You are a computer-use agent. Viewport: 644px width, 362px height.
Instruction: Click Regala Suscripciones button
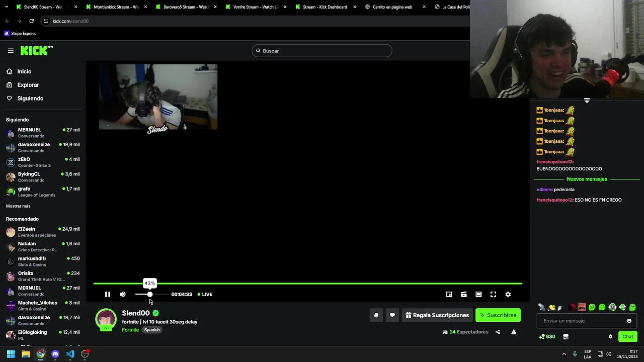coord(437,315)
